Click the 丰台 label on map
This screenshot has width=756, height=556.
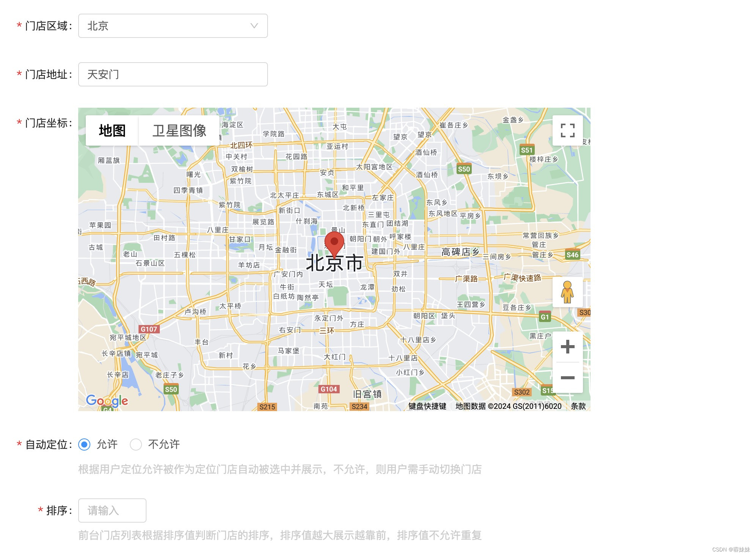coord(202,342)
